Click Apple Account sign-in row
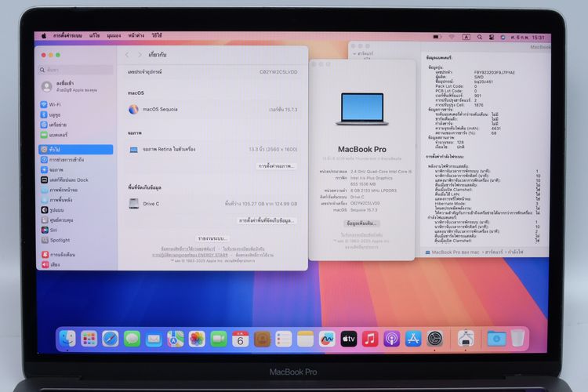The height and width of the screenshot is (392, 588). [76, 87]
